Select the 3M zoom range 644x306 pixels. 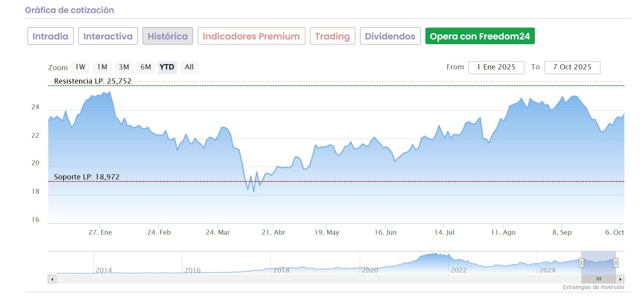point(124,67)
